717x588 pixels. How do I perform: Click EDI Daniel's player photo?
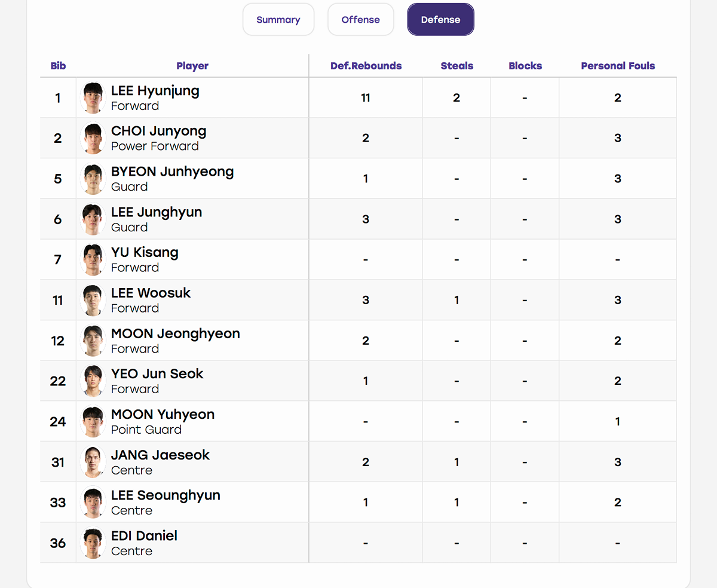[93, 543]
